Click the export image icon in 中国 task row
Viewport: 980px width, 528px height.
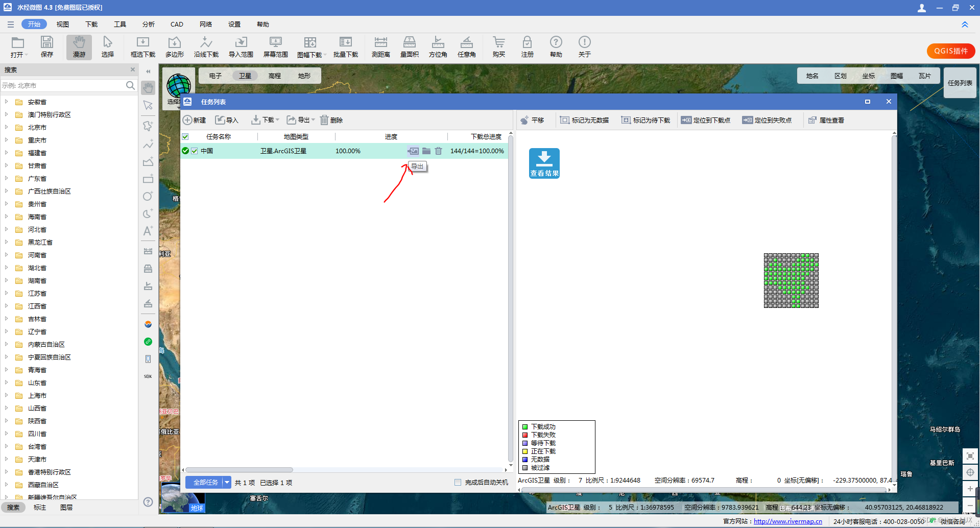coord(413,151)
